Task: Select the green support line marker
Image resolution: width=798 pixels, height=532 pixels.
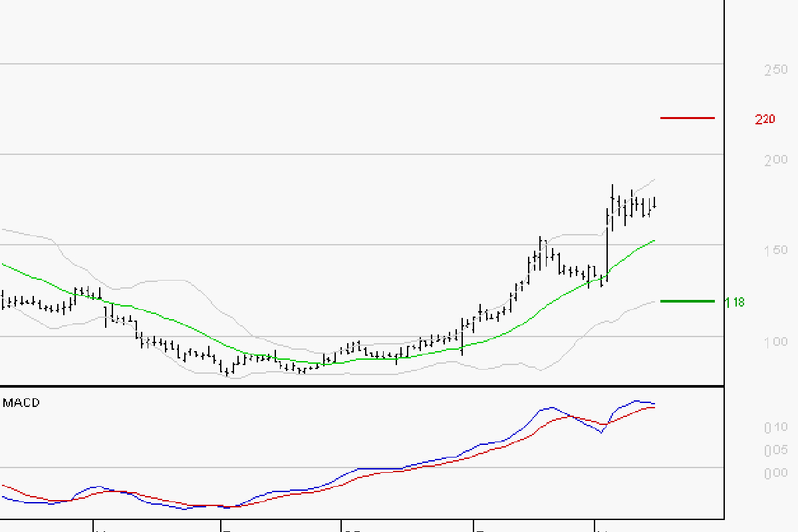Action: (x=687, y=301)
